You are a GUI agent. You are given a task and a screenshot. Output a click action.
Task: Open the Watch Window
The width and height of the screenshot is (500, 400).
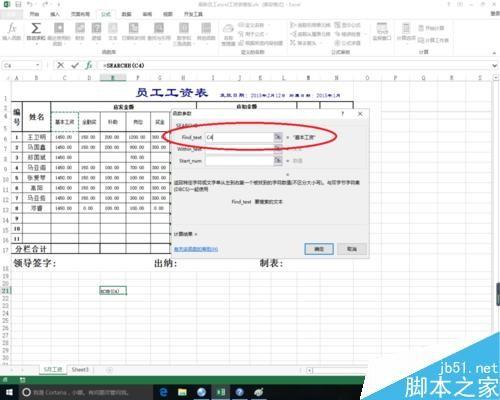coord(382,32)
